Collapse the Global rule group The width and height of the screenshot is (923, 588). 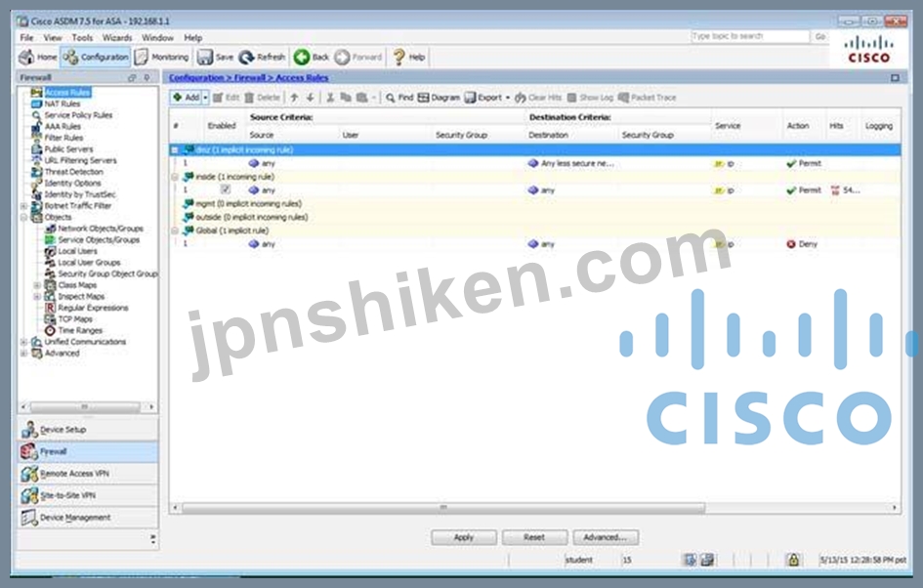coord(175,231)
